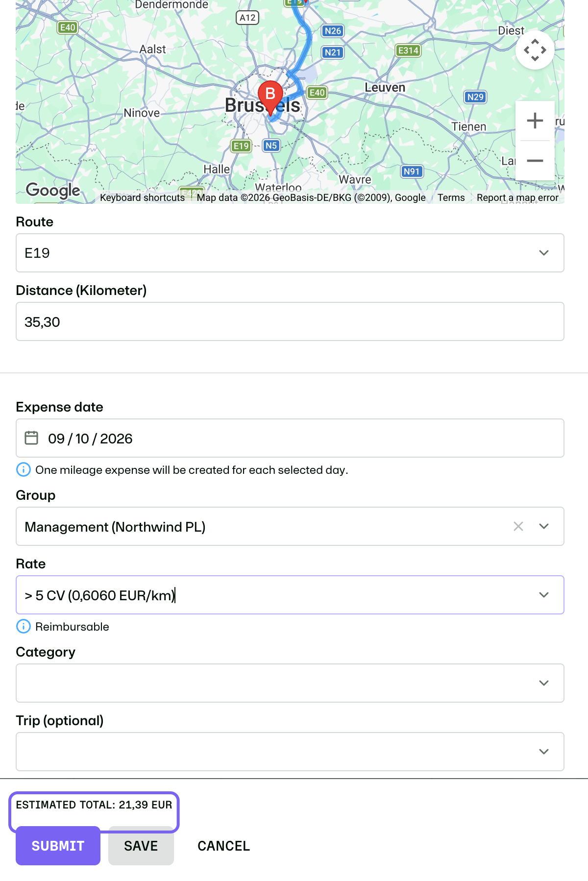
Task: Click the Reimbursable note text
Action: [x=72, y=627]
